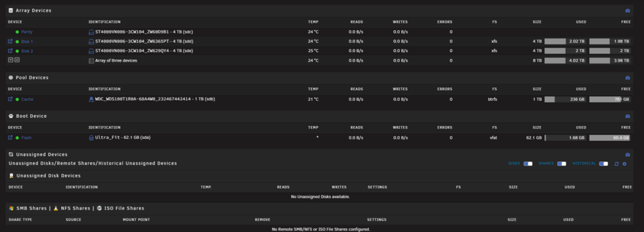Open the Cache device link
This screenshot has height=232, width=644.
coord(28,99)
